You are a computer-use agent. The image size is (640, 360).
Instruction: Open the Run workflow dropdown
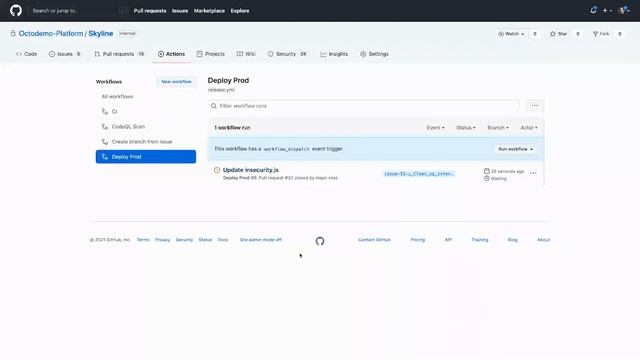(516, 149)
